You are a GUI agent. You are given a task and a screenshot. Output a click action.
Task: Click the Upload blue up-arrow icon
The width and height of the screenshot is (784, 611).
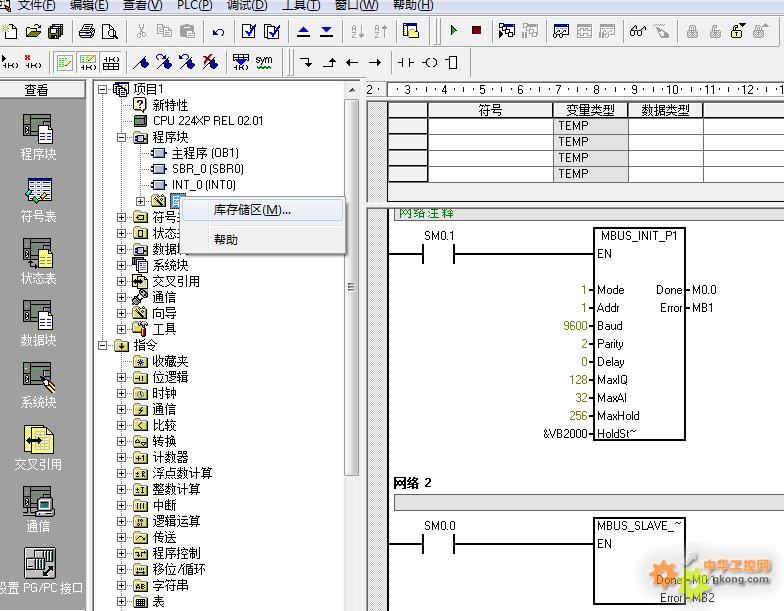click(303, 32)
